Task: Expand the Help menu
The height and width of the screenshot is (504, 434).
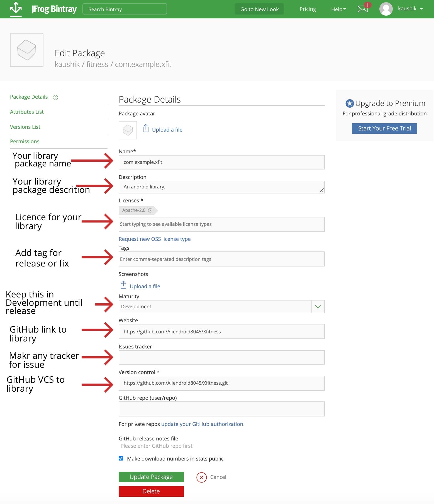Action: click(x=338, y=9)
